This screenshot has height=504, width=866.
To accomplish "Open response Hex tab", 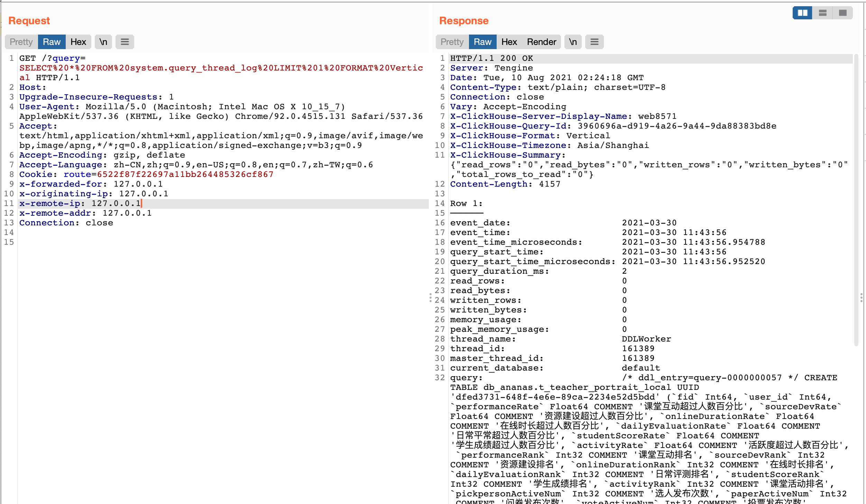I will point(509,42).
